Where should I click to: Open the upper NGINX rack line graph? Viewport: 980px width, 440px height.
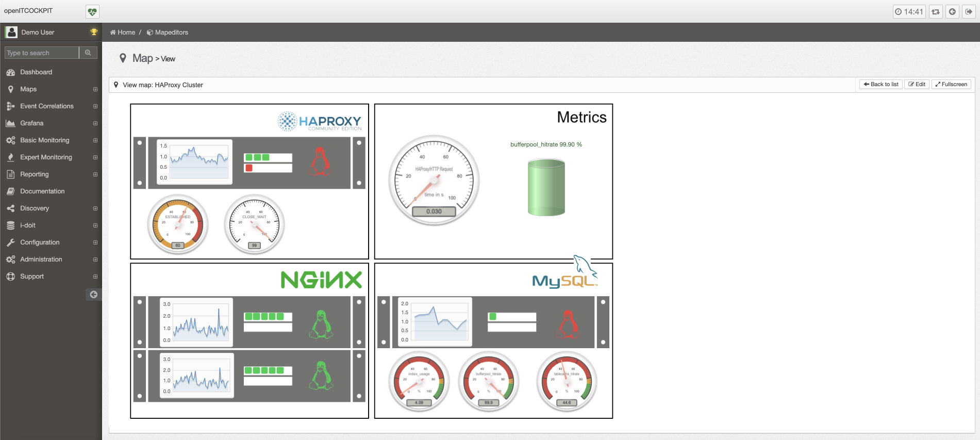tap(197, 322)
